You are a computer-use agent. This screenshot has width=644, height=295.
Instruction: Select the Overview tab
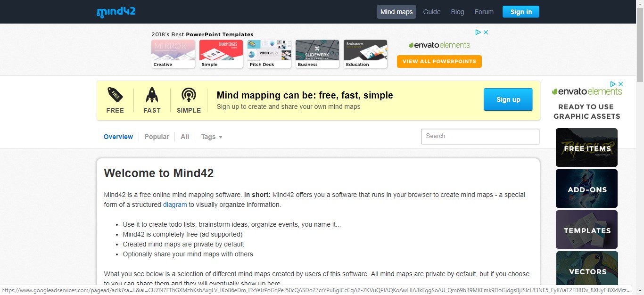tap(118, 137)
